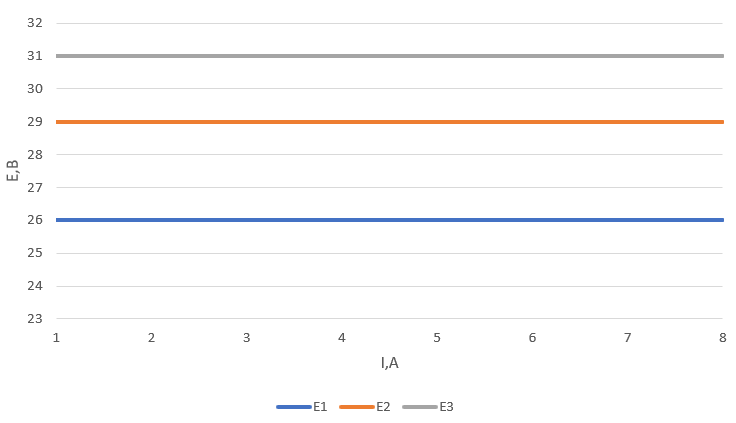736x423 pixels.
Task: Select the E3 legend label
Action: click(446, 407)
